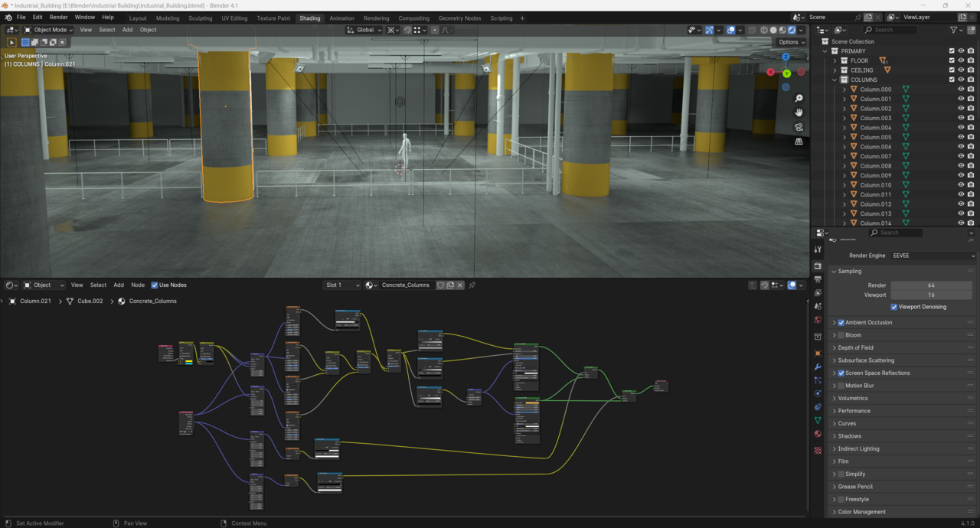The width and height of the screenshot is (980, 528).
Task: Click the pan hand icon in viewport
Action: (x=799, y=112)
